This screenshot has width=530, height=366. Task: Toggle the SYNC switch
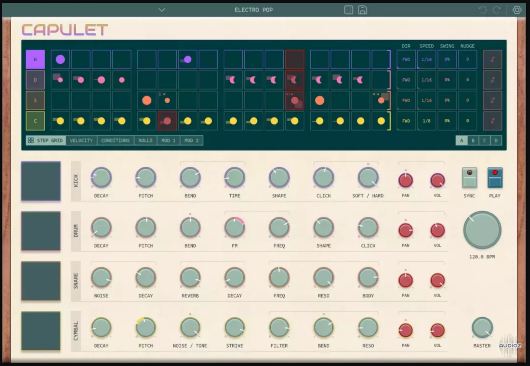coord(469,178)
